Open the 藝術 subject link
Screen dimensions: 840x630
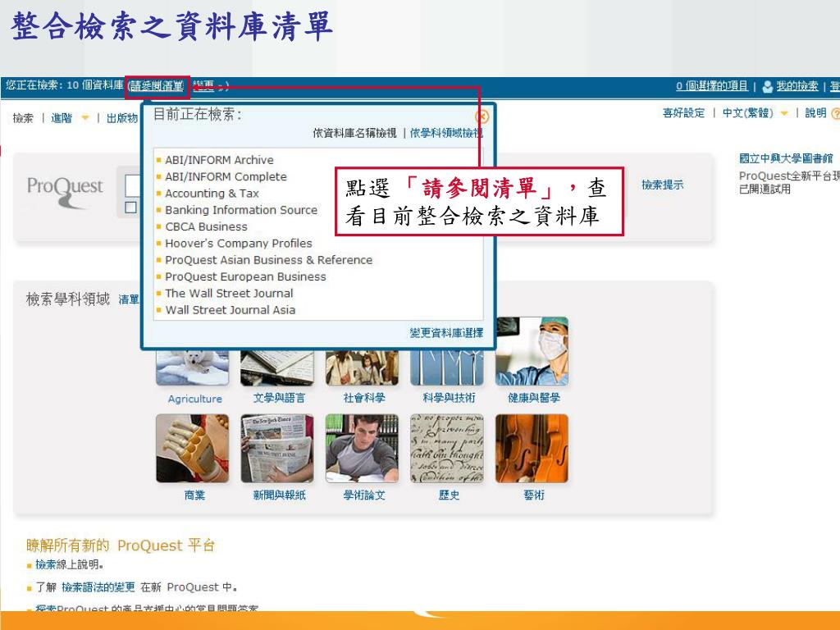pyautogui.click(x=533, y=495)
